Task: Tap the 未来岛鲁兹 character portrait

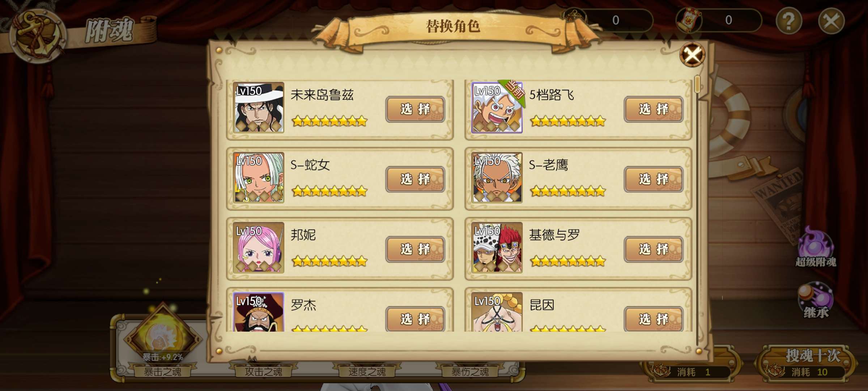Action: click(x=258, y=108)
